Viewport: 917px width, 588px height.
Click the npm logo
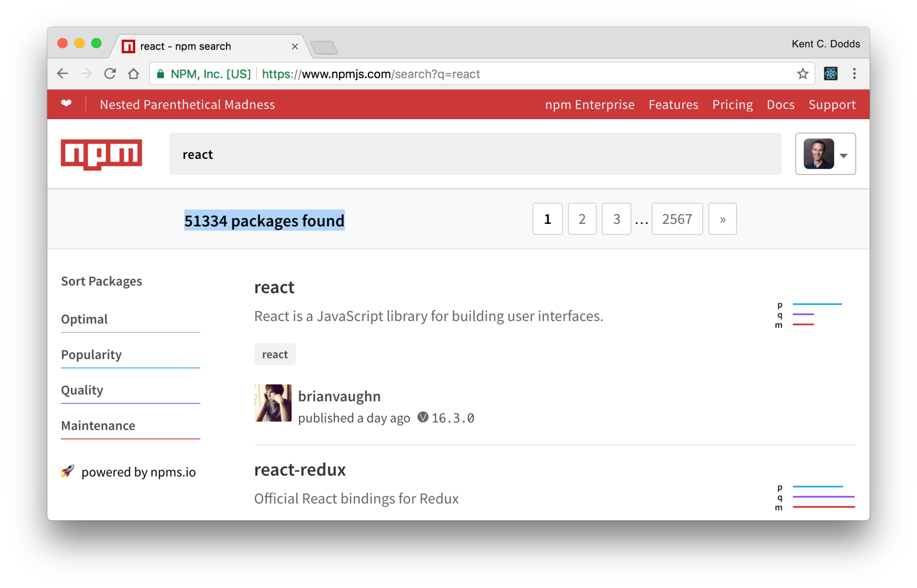[x=101, y=154]
